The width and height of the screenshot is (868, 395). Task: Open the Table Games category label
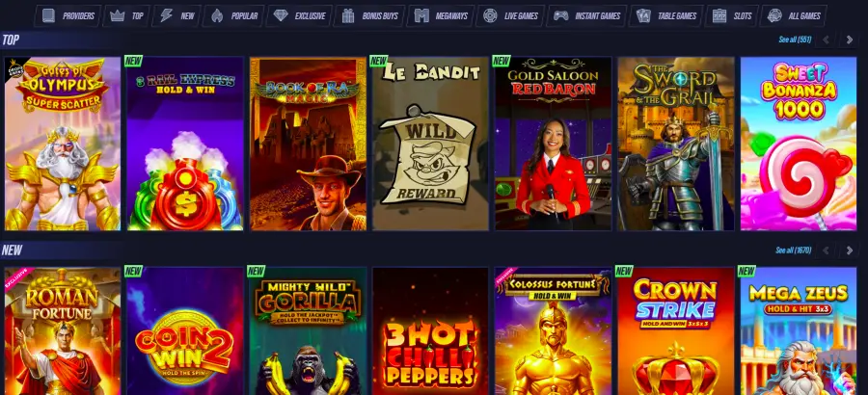677,16
